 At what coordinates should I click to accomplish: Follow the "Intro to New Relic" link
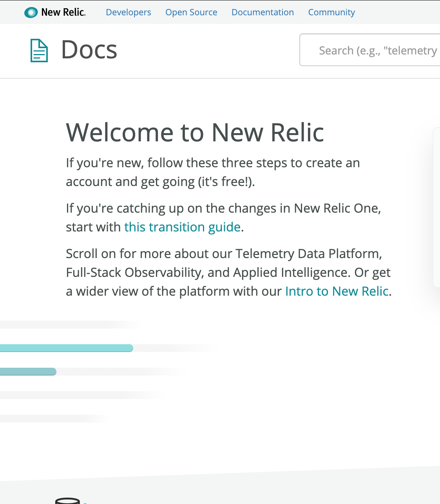click(x=337, y=291)
